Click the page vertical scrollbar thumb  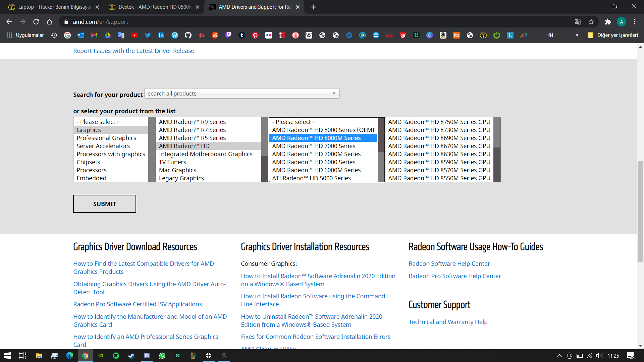coord(640,211)
